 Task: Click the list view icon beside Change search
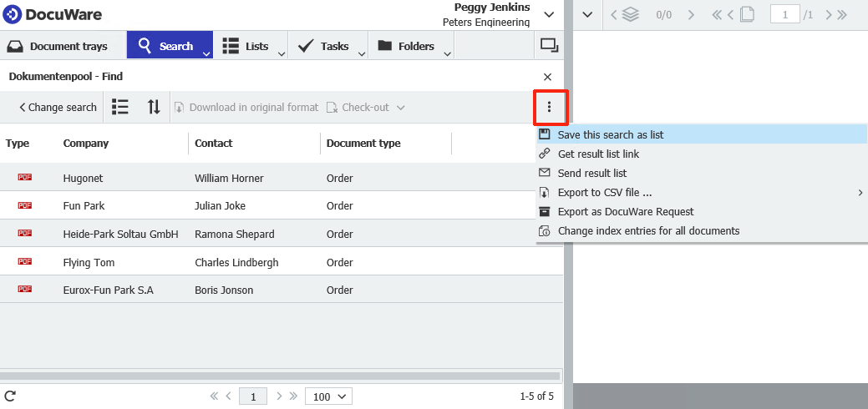pos(120,107)
